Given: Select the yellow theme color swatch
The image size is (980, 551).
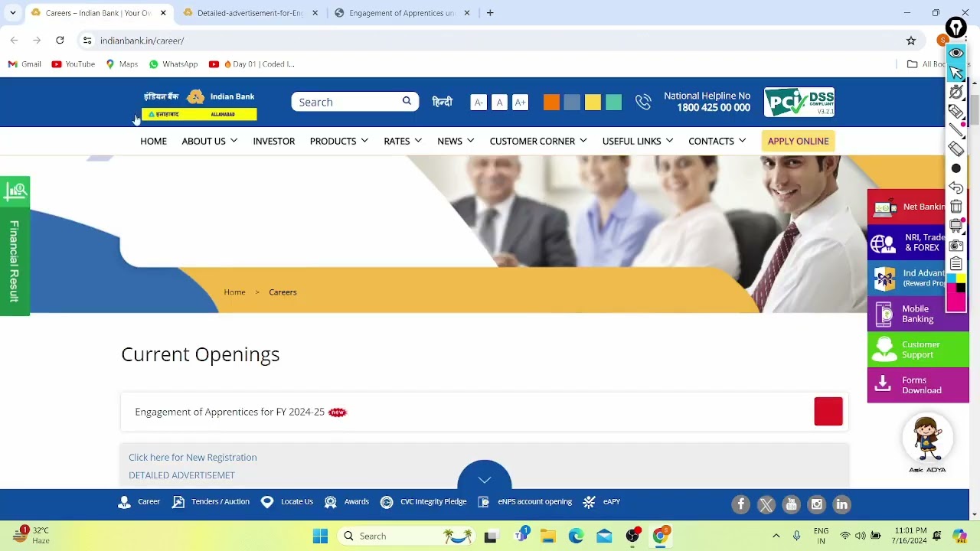Looking at the screenshot, I should [593, 102].
